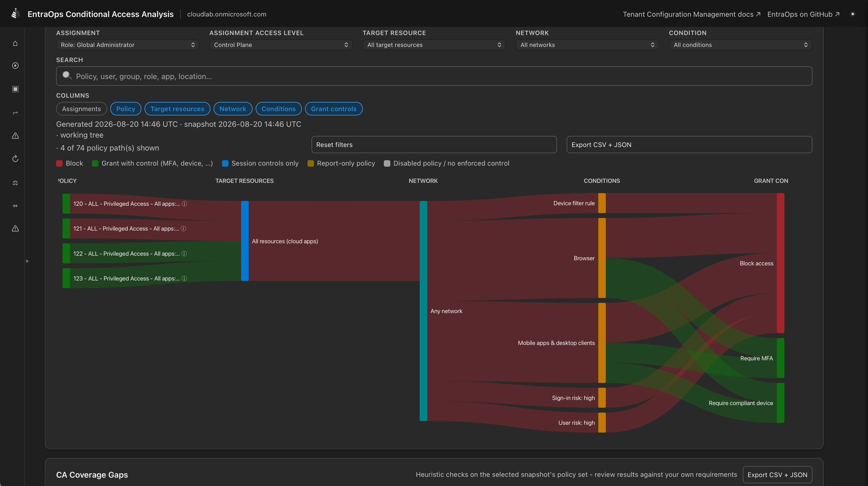The height and width of the screenshot is (486, 868).
Task: Open the Network dropdown, All networks
Action: (x=587, y=45)
